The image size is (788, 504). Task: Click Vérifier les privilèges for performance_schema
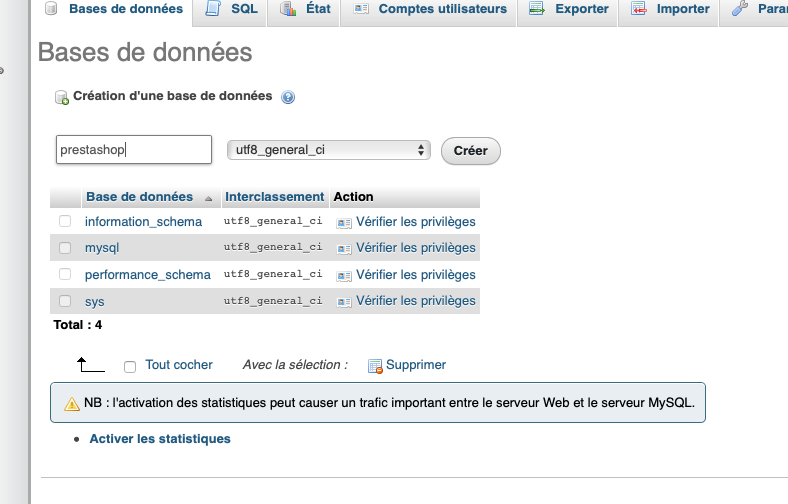click(416, 275)
